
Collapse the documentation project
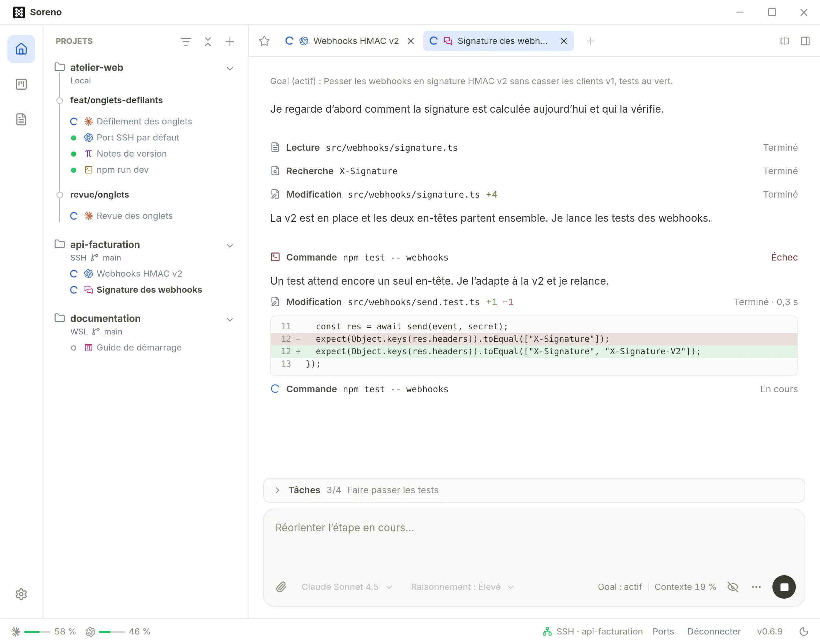(230, 320)
